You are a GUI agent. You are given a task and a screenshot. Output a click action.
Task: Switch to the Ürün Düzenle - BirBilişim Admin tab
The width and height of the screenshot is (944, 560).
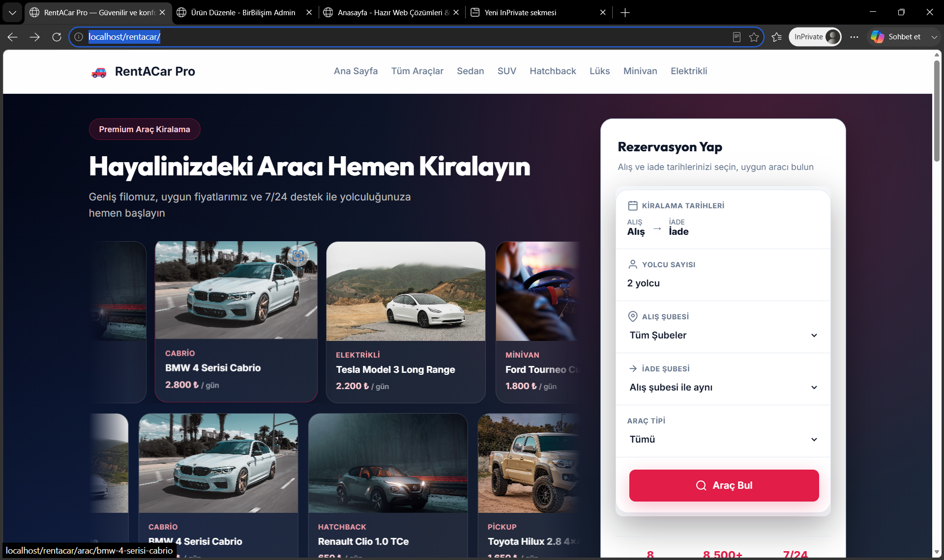tap(244, 12)
